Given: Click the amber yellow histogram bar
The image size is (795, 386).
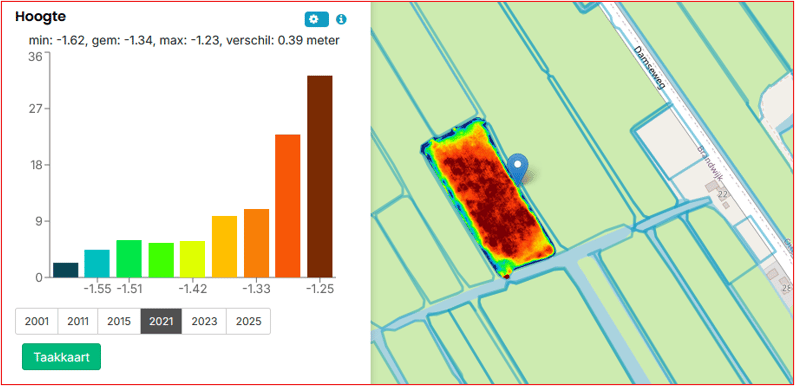Looking at the screenshot, I should pyautogui.click(x=225, y=247).
